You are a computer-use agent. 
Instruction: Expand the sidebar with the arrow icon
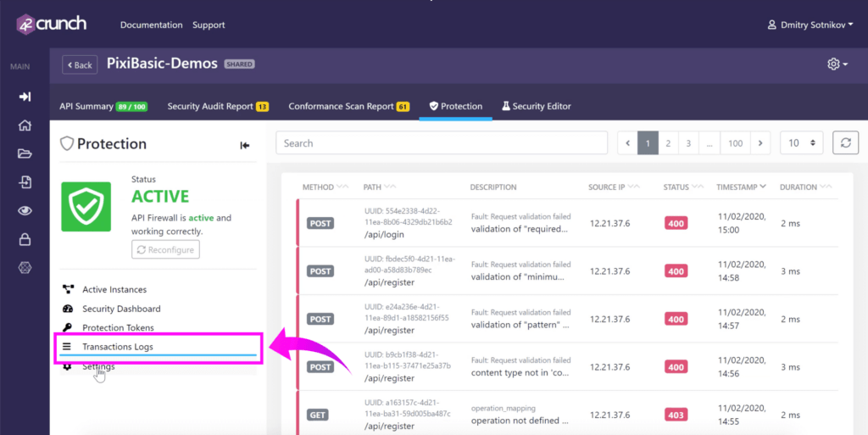(x=25, y=97)
